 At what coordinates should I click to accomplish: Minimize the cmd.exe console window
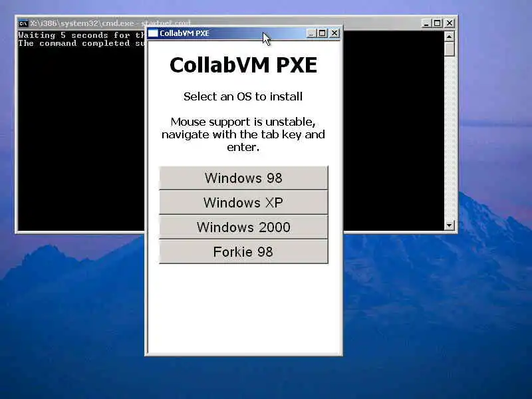pyautogui.click(x=426, y=23)
